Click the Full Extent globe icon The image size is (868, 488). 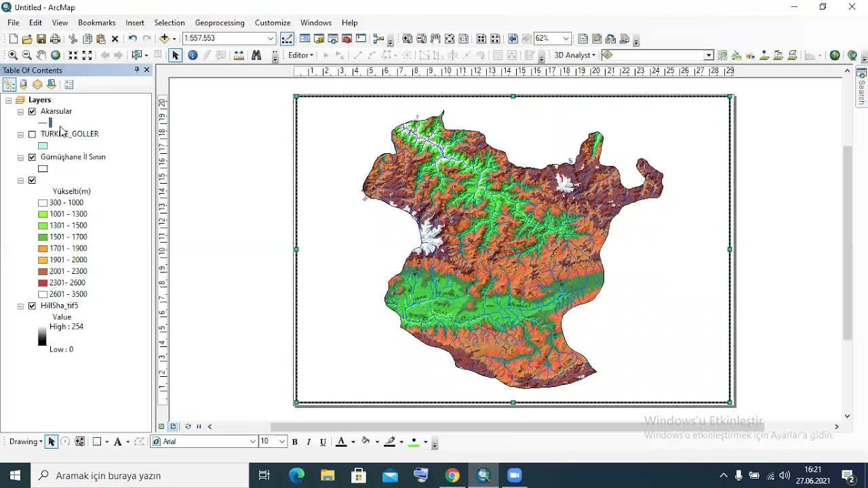click(x=56, y=56)
